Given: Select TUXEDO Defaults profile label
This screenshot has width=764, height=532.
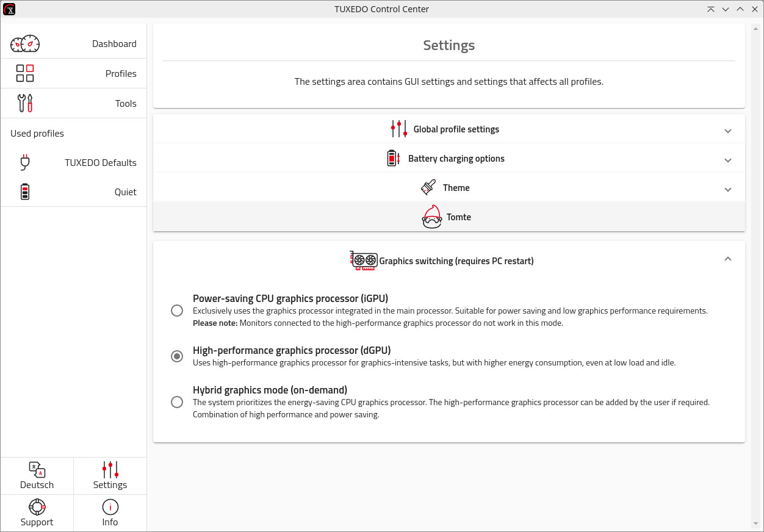Looking at the screenshot, I should 101,163.
